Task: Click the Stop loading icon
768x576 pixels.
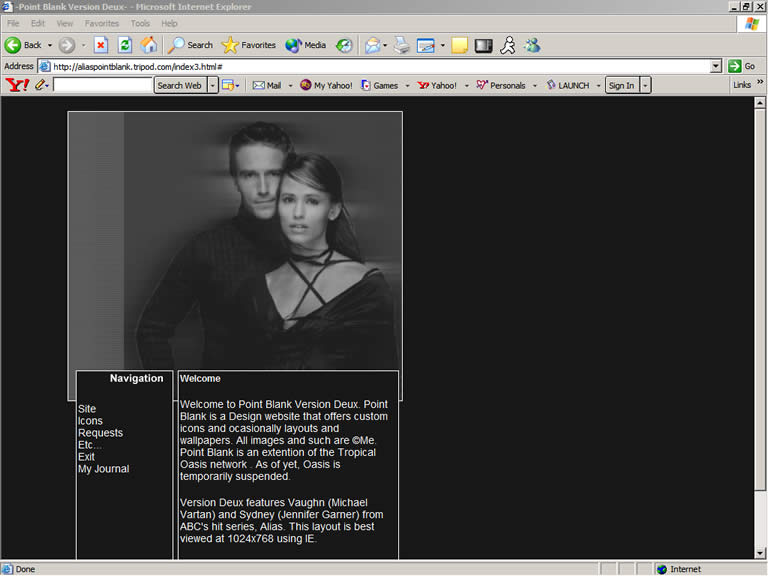Action: coord(101,45)
